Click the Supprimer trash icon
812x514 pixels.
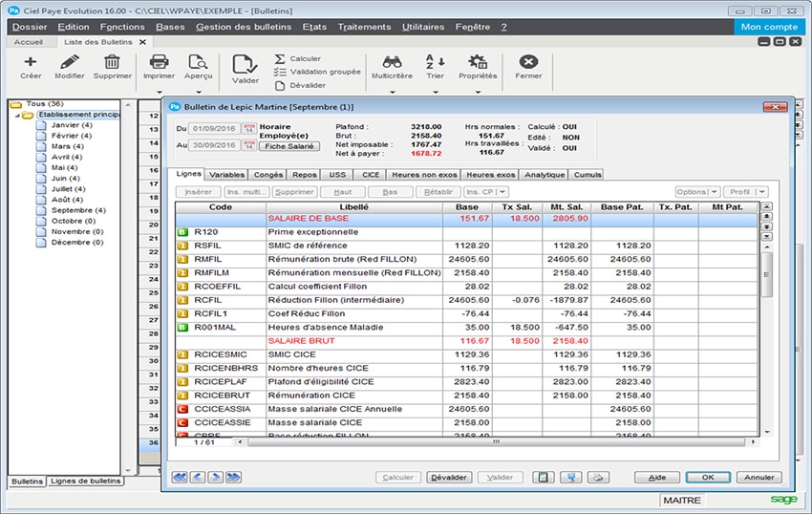(112, 62)
